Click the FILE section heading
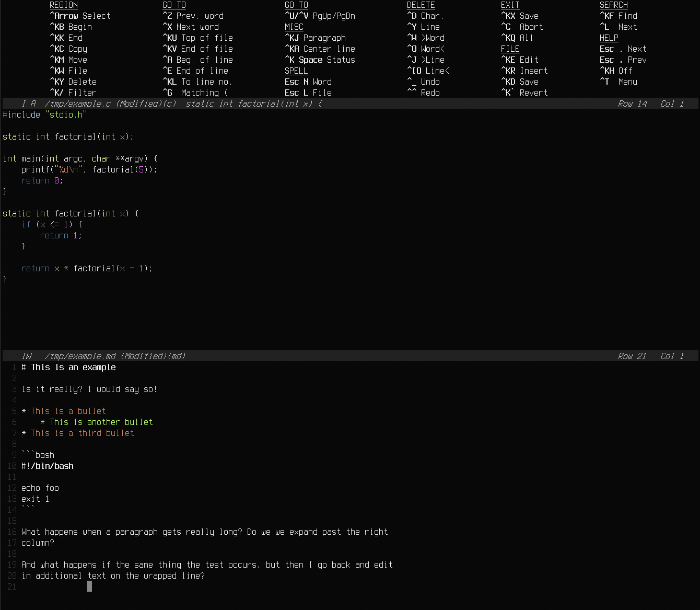 pos(510,49)
